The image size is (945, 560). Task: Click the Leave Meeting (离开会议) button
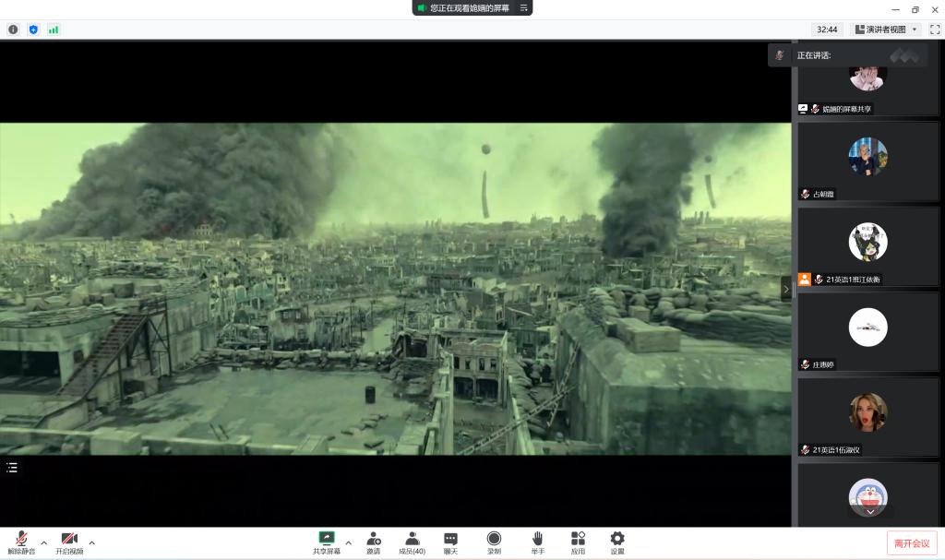point(912,543)
